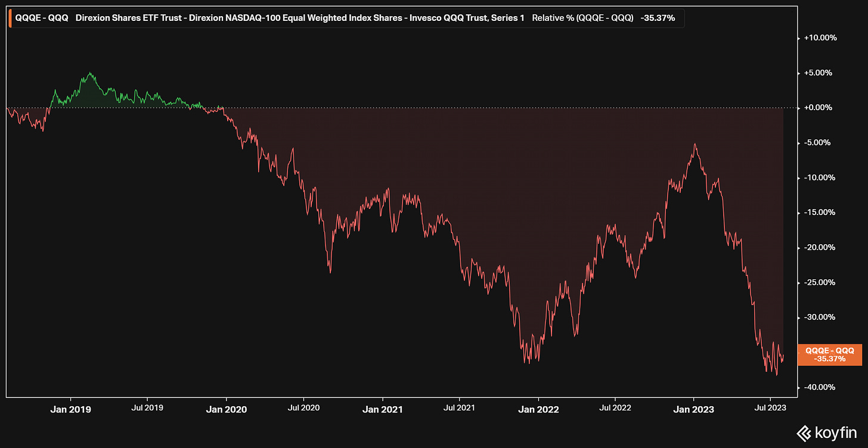
Task: Click the -10.00% y-axis label
Action: [x=820, y=178]
